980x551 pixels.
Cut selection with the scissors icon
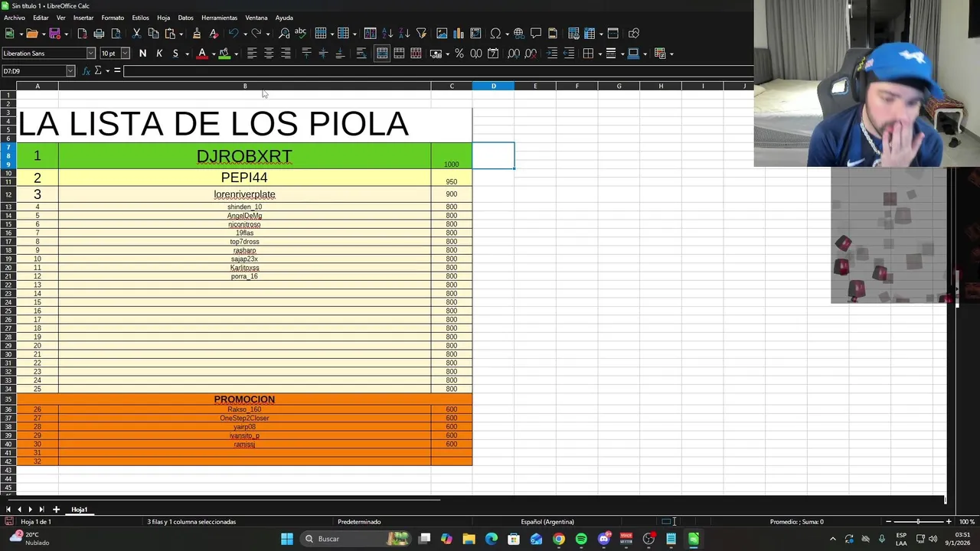click(136, 34)
